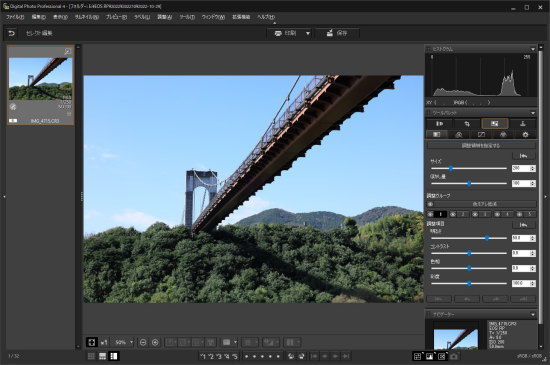The image size is (550, 365).
Task: Select adjustment group 2 button
Action: point(463,214)
